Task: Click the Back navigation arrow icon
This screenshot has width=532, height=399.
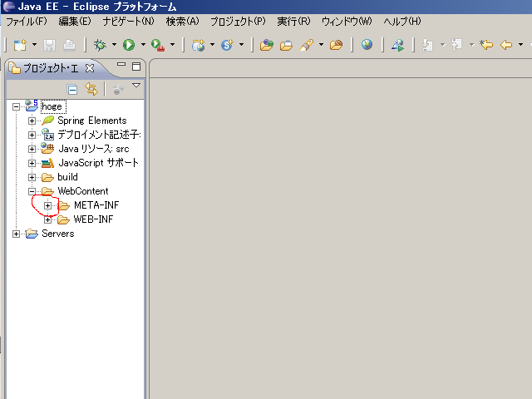Action: 506,45
